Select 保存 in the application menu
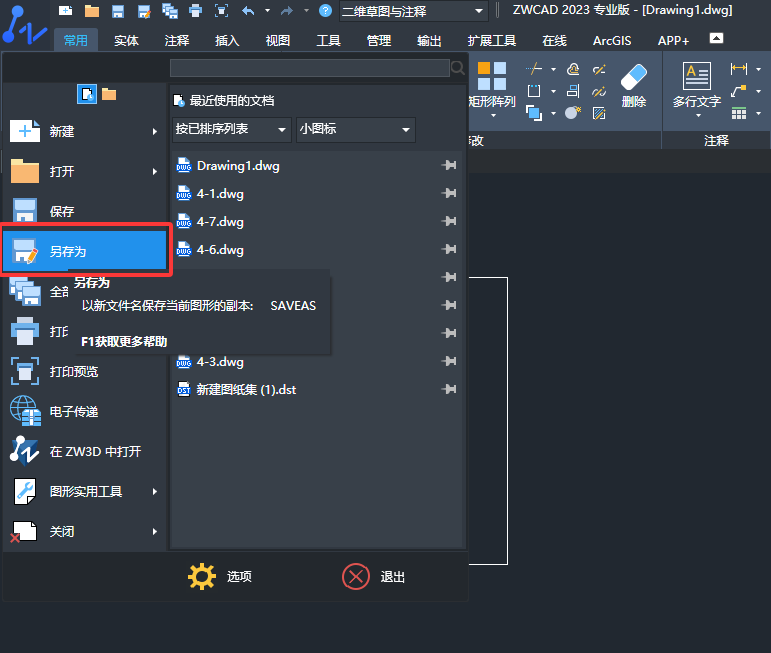Viewport: 771px width, 653px height. pos(85,211)
